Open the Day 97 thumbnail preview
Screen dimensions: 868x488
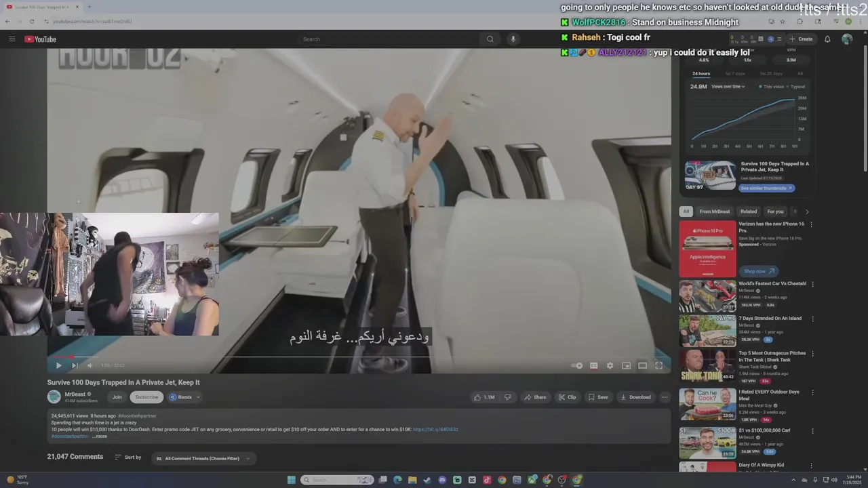pos(710,176)
